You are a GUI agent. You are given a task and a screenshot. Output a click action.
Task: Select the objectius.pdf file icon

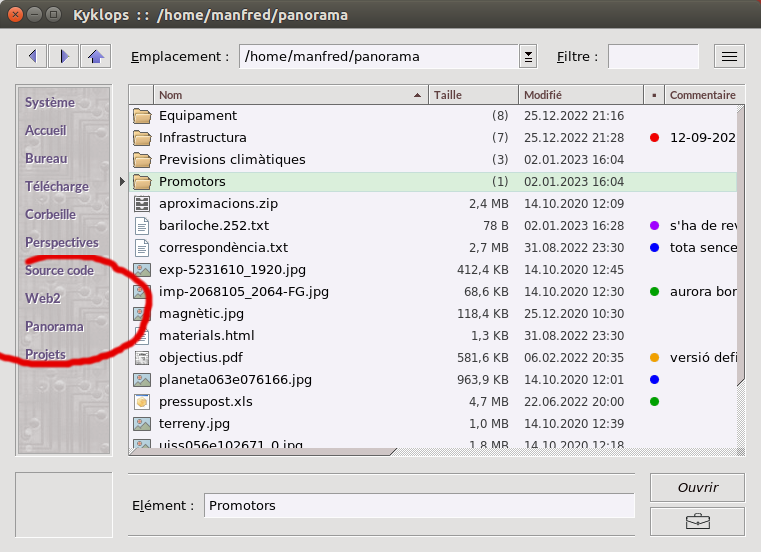(141, 358)
